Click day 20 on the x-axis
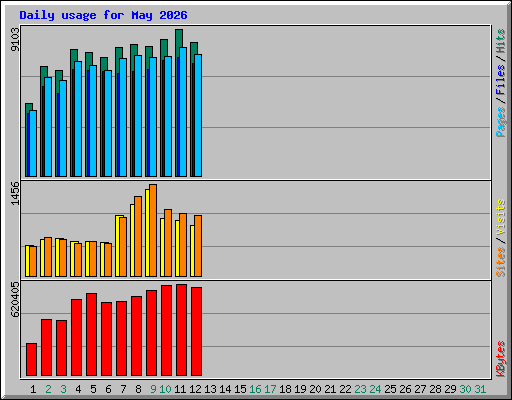The width and height of the screenshot is (512, 400). [315, 389]
